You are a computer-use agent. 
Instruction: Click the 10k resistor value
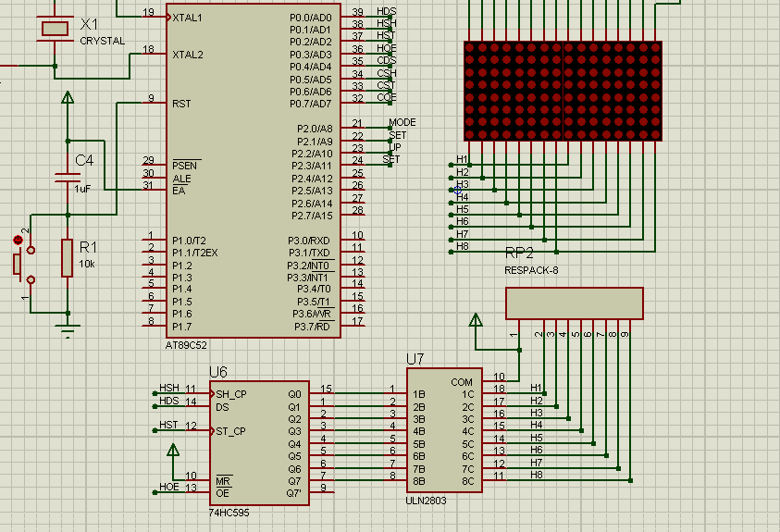click(x=87, y=264)
